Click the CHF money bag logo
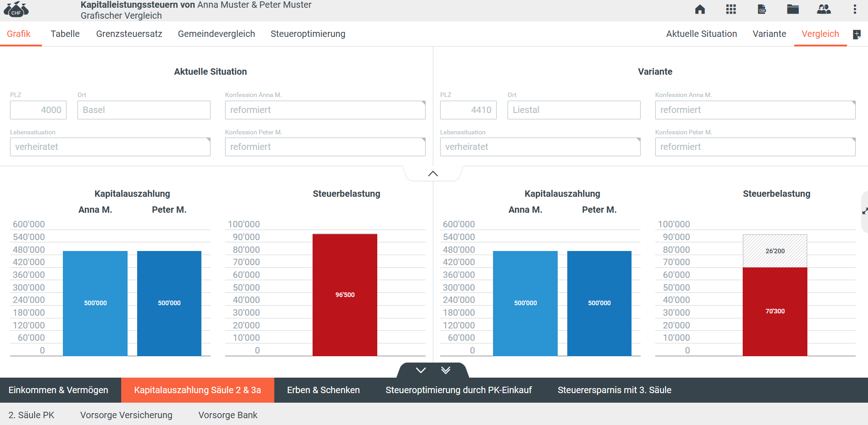 coord(16,9)
